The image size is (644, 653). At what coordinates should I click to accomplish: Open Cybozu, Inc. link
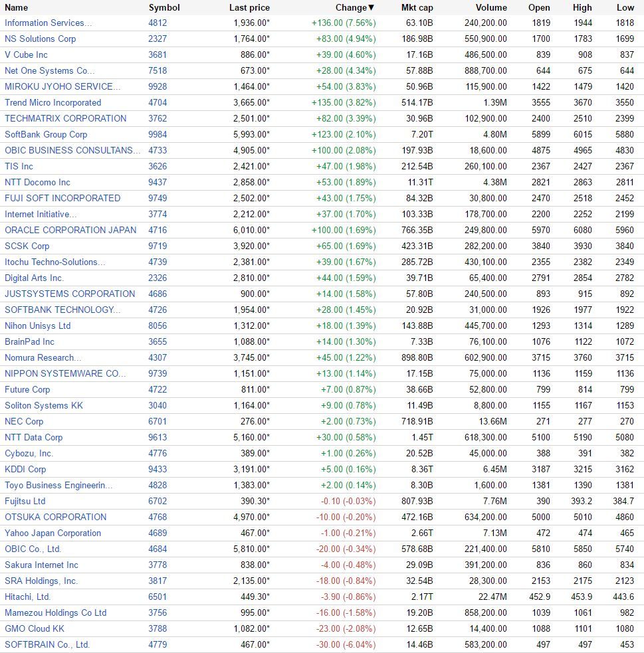click(29, 453)
